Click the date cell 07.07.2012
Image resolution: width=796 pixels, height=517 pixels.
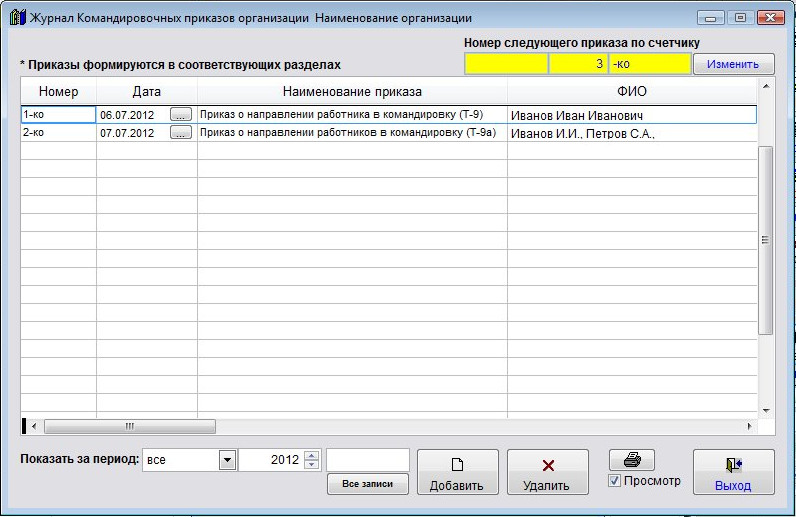pos(133,133)
